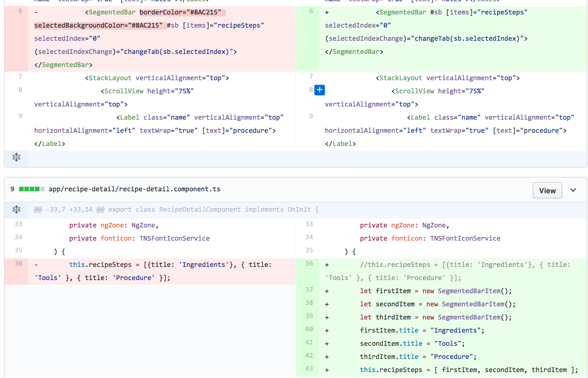The width and height of the screenshot is (588, 378).
Task: Collapse the recipe-detail.component.ts file diff
Action: [x=573, y=190]
